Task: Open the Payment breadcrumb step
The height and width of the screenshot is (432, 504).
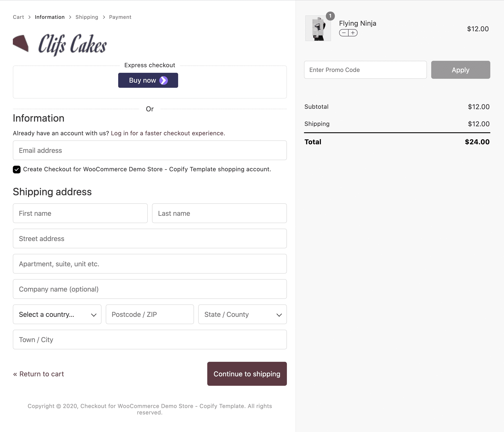Action: pos(120,17)
